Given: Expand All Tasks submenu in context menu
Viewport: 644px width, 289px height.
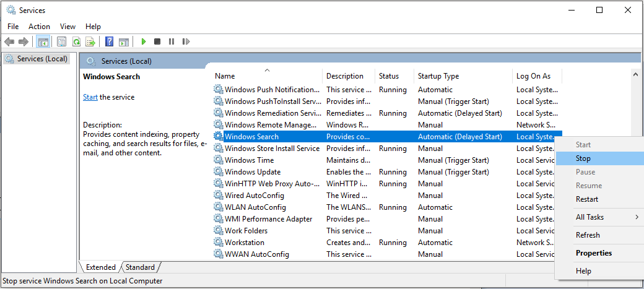Looking at the screenshot, I should (600, 217).
